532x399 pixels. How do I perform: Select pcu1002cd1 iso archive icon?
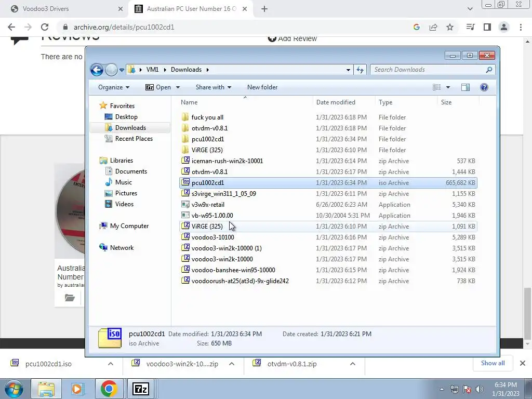185,182
